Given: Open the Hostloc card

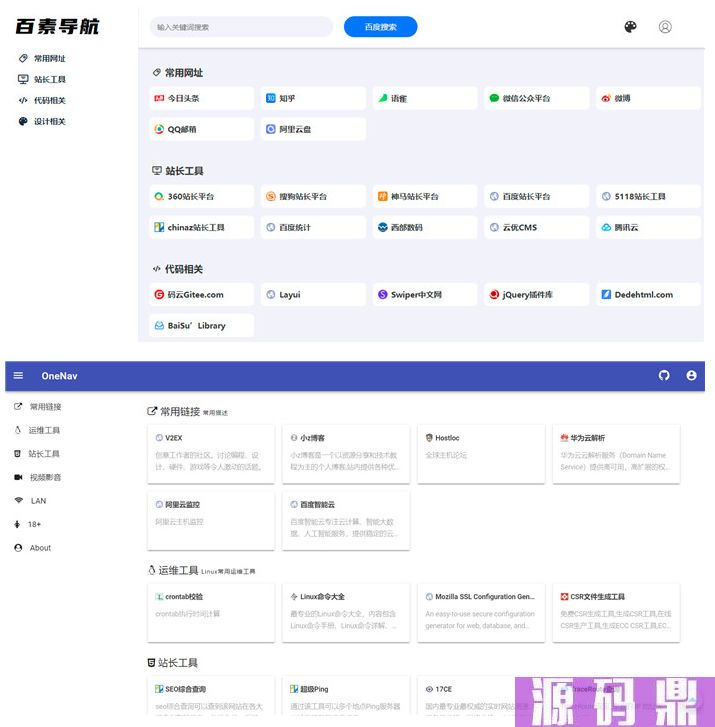Looking at the screenshot, I should pos(481,454).
